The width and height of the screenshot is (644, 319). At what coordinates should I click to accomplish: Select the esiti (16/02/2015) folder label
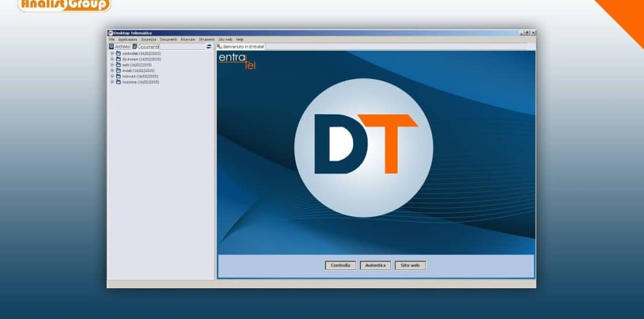137,65
